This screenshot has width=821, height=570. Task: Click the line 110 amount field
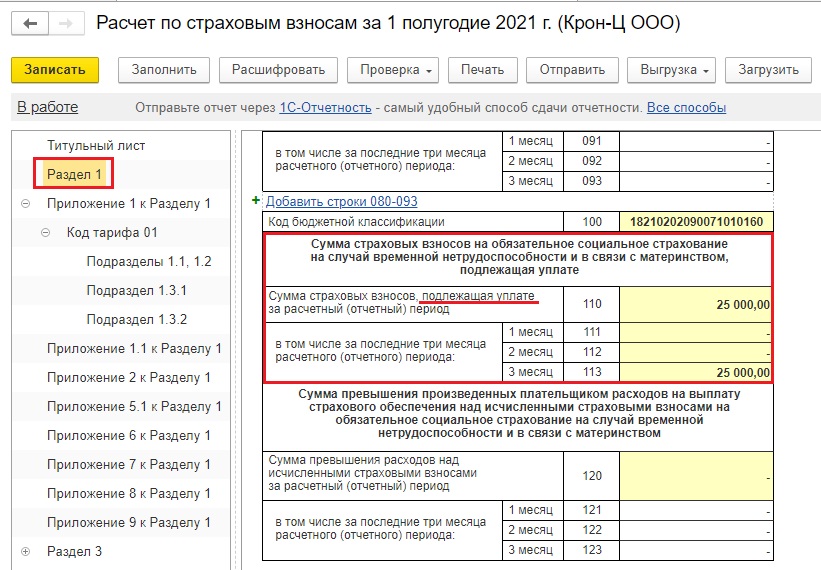point(696,304)
